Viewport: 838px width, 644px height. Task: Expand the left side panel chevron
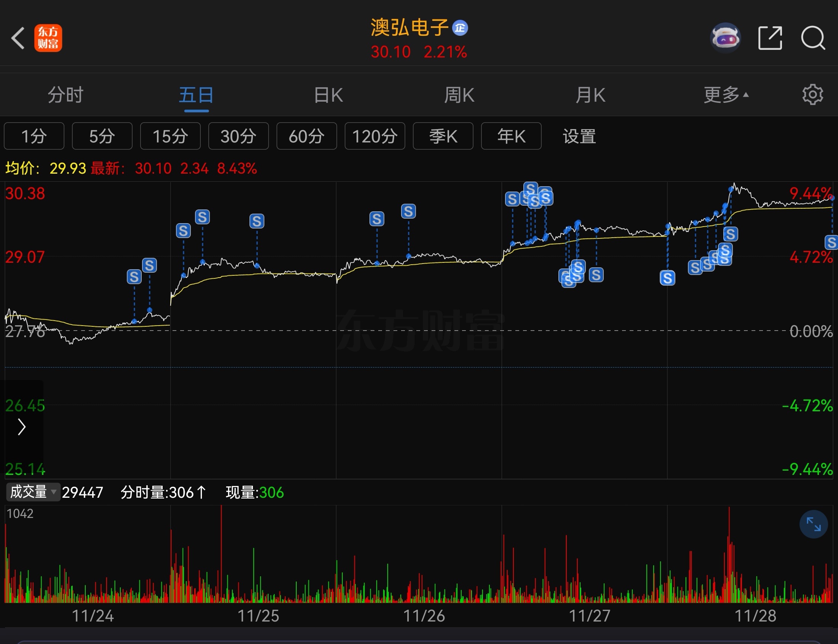click(21, 427)
